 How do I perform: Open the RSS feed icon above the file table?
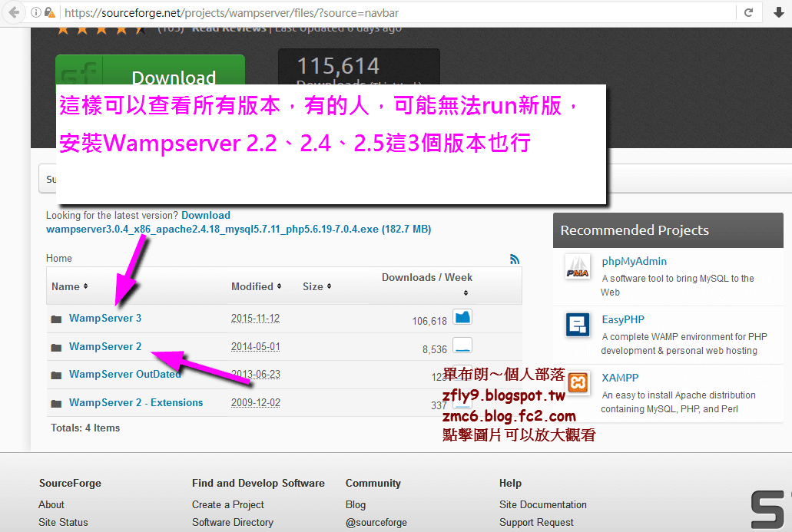(515, 259)
